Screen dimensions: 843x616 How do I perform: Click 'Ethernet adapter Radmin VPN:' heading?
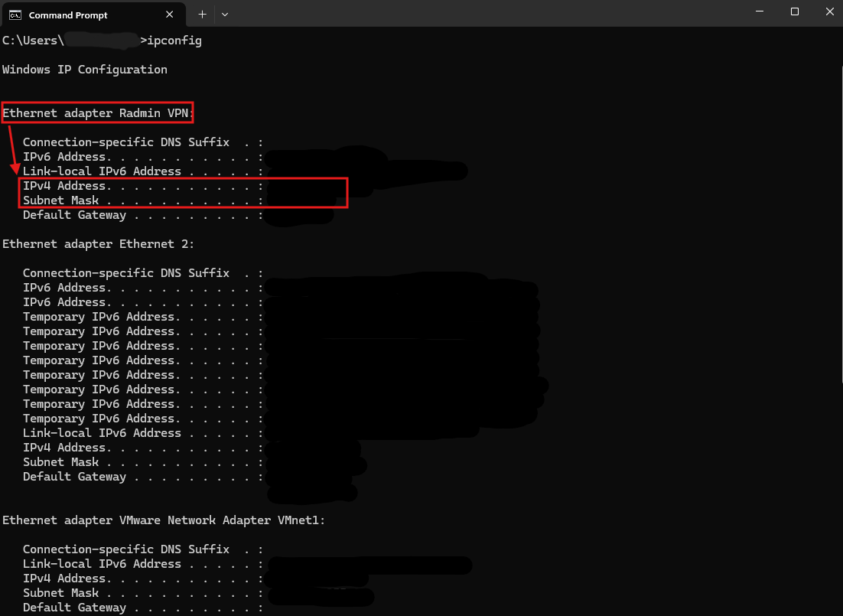click(98, 113)
